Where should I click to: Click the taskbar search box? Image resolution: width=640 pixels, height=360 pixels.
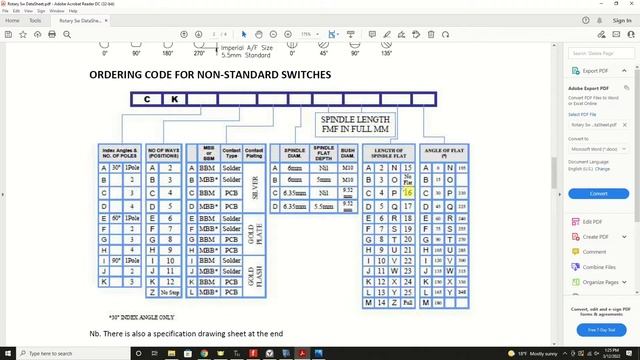tap(73, 353)
